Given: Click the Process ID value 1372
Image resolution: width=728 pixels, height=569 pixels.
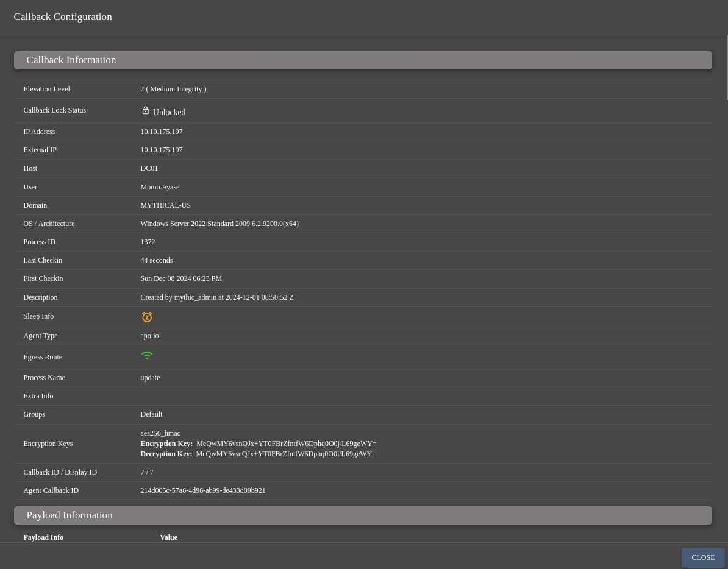Looking at the screenshot, I should coord(148,242).
